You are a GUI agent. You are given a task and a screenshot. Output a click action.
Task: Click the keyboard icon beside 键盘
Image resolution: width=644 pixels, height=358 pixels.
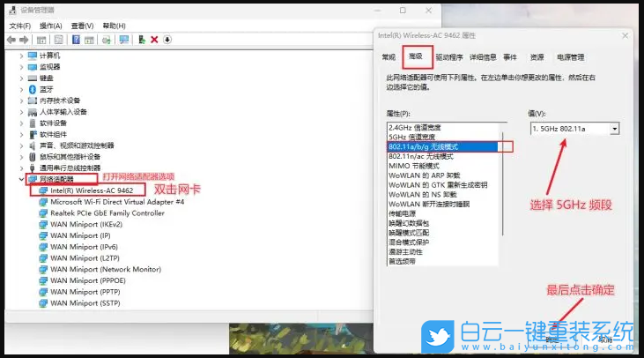coord(33,78)
